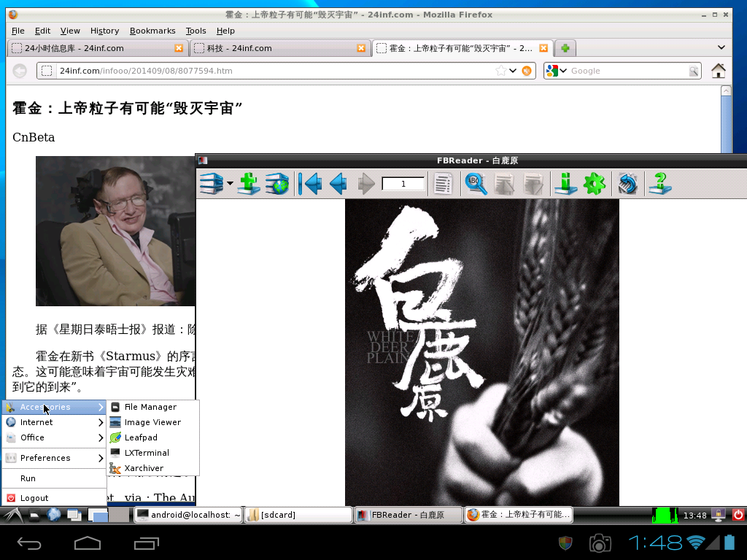Open text search in FBReader
Viewport: 747px width, 560px height.
tap(476, 184)
